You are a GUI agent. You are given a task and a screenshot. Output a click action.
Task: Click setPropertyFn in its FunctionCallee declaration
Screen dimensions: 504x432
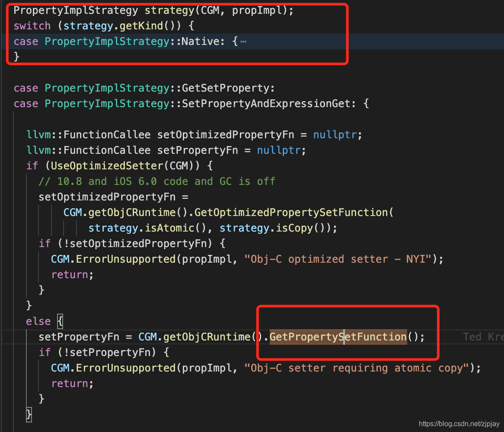pos(198,150)
